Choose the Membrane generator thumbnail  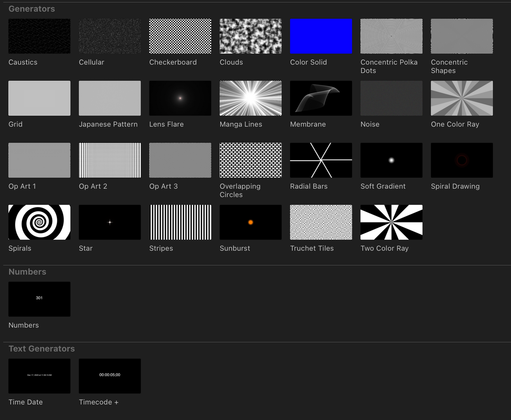coord(321,98)
